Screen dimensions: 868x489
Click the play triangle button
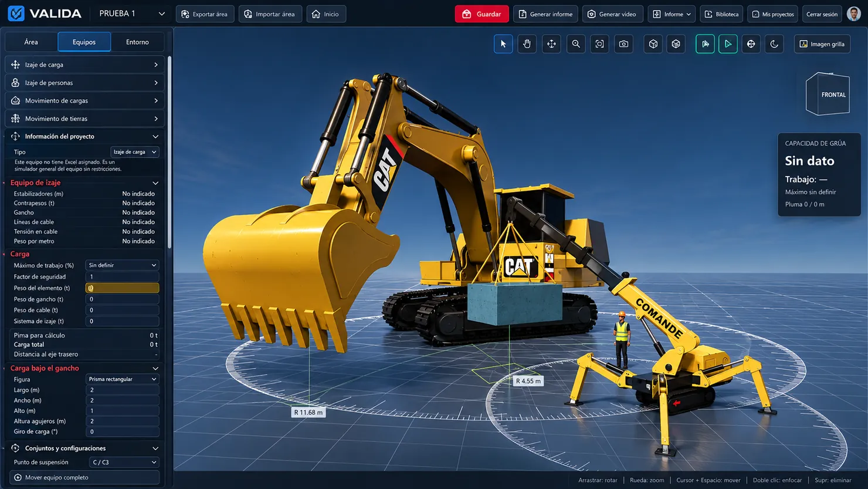pos(728,44)
